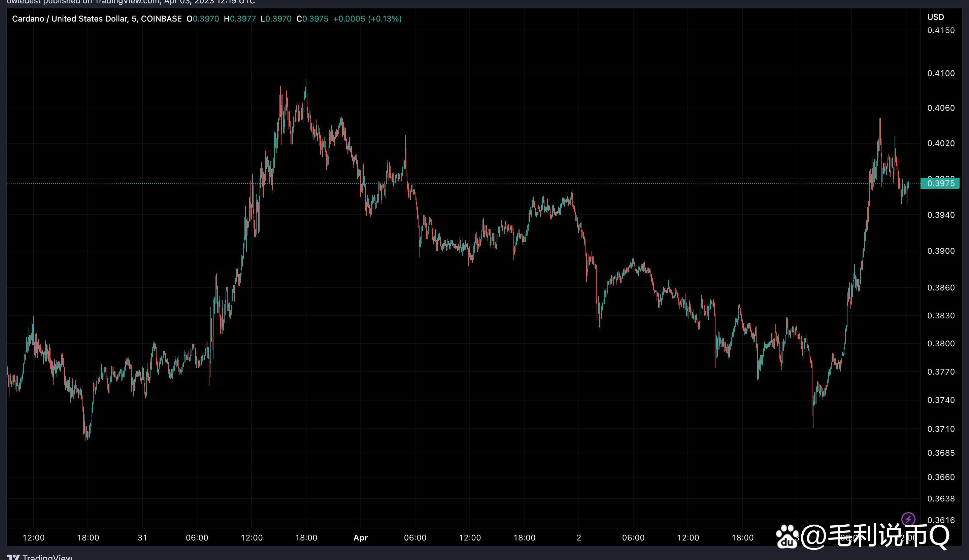
Task: Click the Apr date label on time axis
Action: click(361, 538)
